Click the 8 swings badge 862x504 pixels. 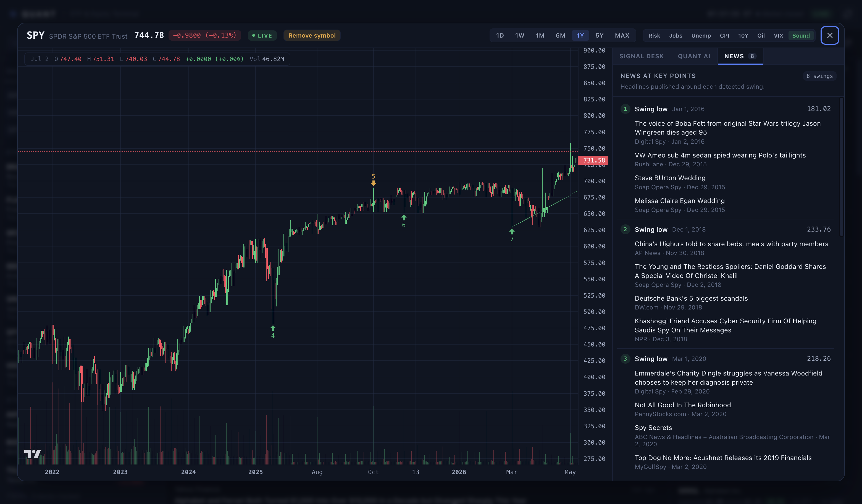[x=819, y=76]
